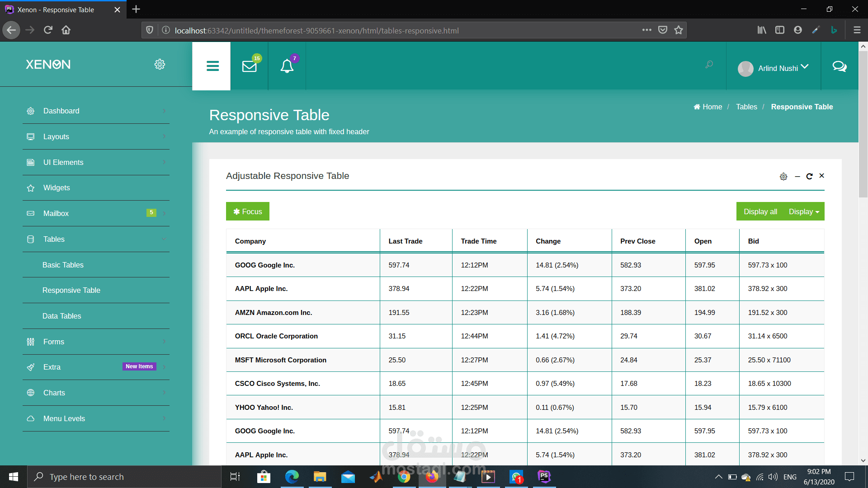Open the bell alerts icon
Viewport: 868px width, 488px height.
point(287,66)
